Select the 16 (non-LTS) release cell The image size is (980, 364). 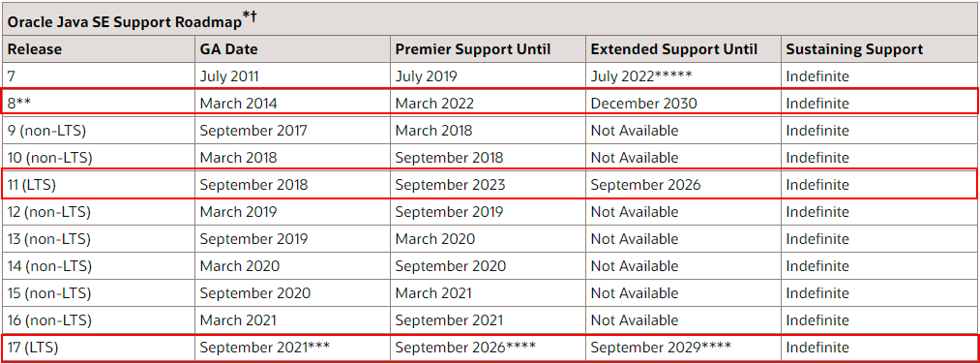98,319
